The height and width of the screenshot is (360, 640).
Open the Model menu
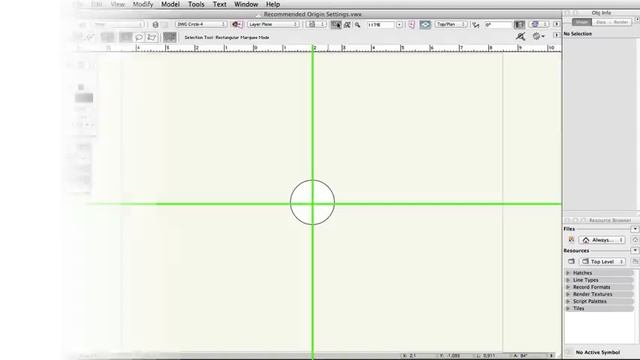click(170, 4)
